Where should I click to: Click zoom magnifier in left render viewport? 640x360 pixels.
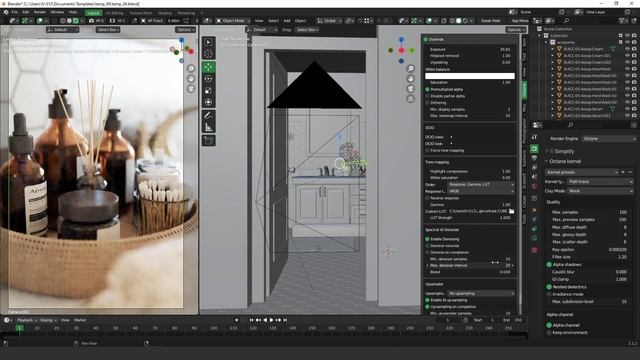tap(191, 68)
